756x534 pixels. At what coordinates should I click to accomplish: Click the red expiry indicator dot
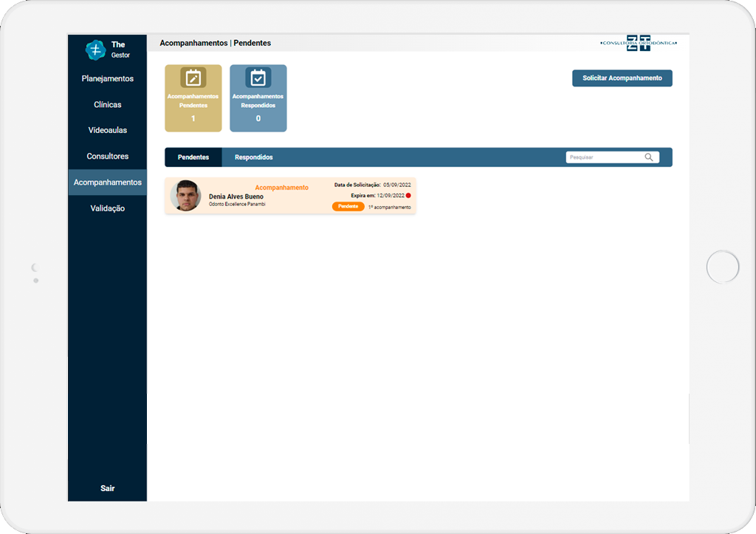click(x=408, y=196)
